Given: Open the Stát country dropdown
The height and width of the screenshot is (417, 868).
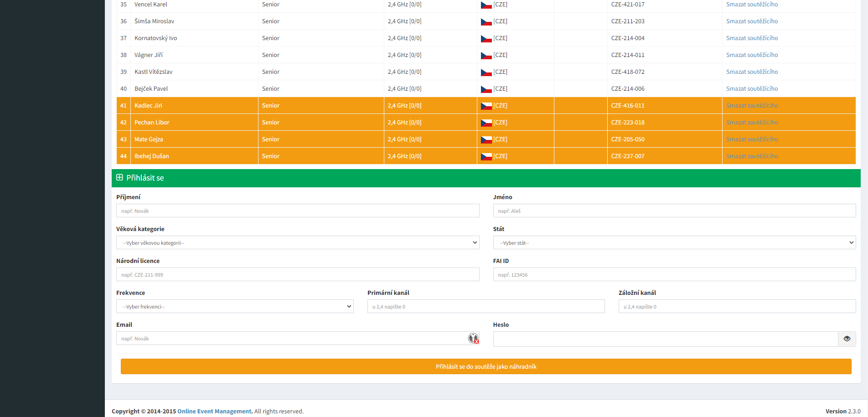Looking at the screenshot, I should 674,242.
